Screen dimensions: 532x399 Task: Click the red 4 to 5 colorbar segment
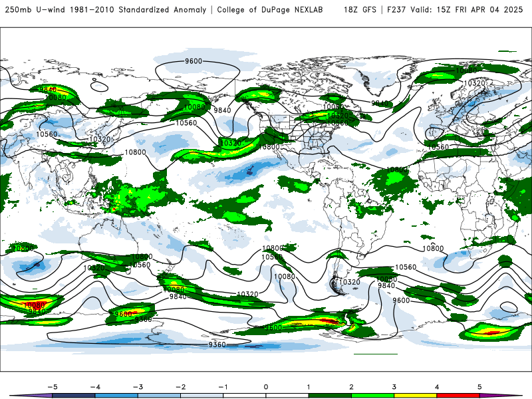[x=458, y=396]
